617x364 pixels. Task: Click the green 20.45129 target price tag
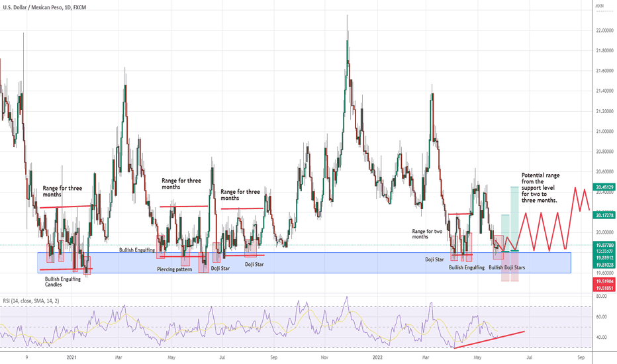[x=604, y=187]
